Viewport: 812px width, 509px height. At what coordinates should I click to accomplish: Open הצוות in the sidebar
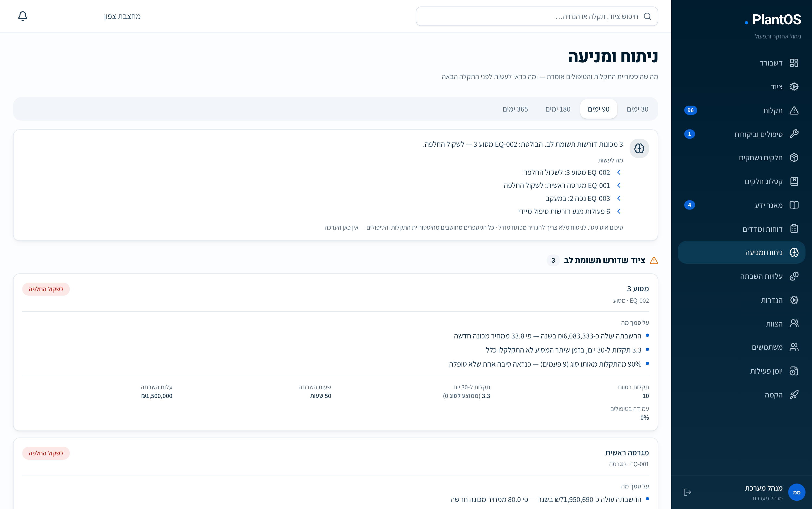pyautogui.click(x=741, y=324)
